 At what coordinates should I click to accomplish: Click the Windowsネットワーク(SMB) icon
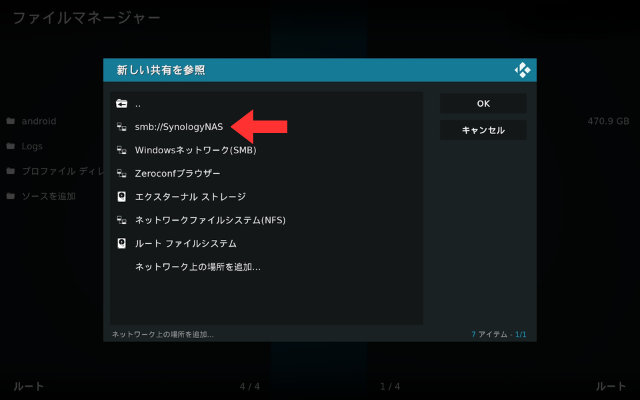tap(121, 150)
